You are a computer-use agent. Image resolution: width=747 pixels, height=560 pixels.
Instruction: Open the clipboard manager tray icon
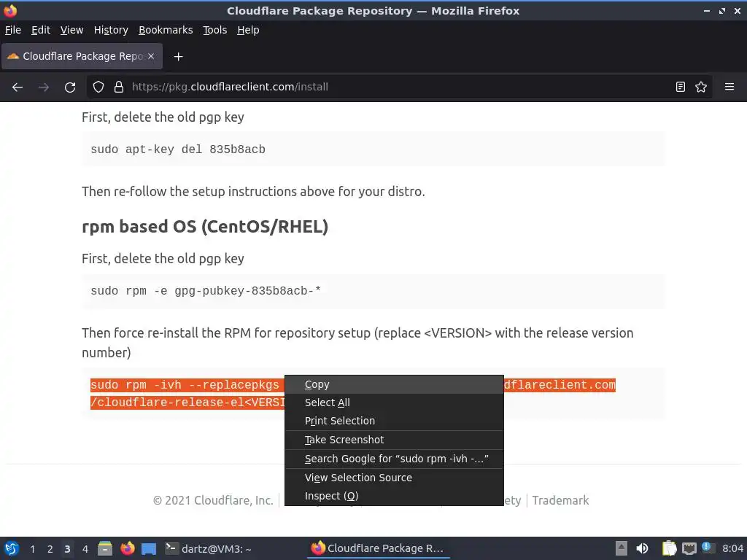669,548
